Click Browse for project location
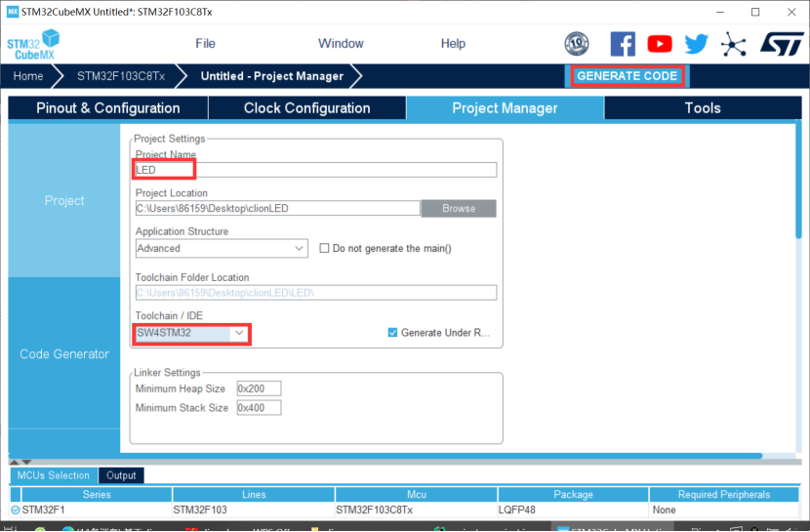The width and height of the screenshot is (810, 532). click(459, 208)
